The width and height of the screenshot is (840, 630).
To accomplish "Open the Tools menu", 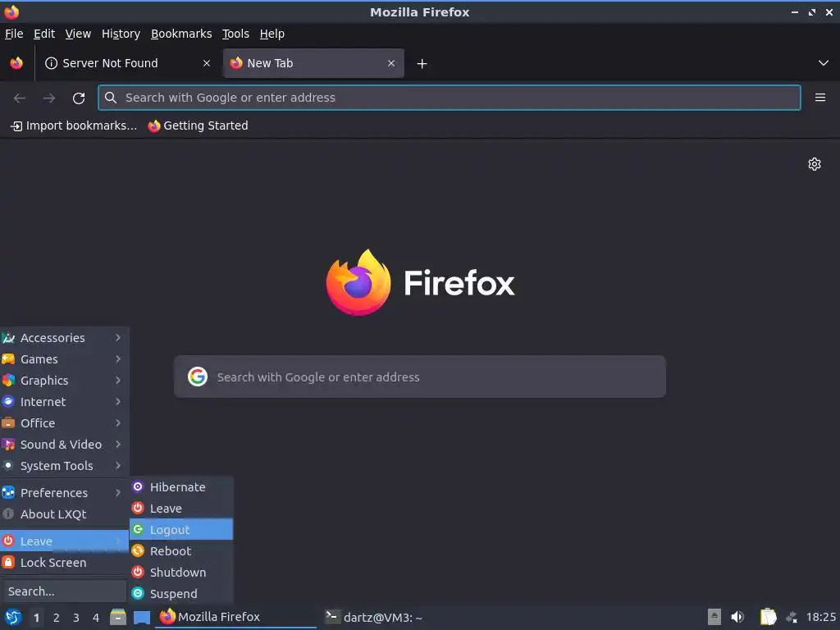I will 235,34.
